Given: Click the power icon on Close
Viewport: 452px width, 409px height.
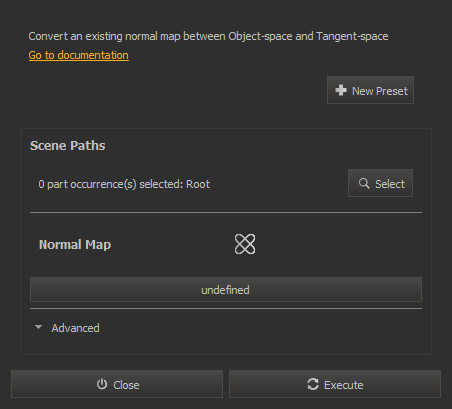Looking at the screenshot, I should click(x=102, y=384).
